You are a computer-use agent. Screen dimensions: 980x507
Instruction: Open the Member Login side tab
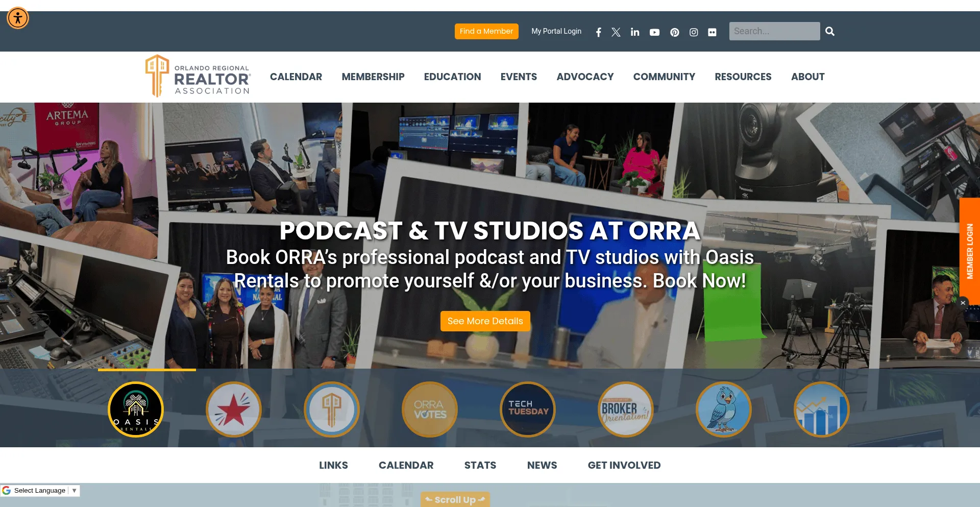coord(970,251)
